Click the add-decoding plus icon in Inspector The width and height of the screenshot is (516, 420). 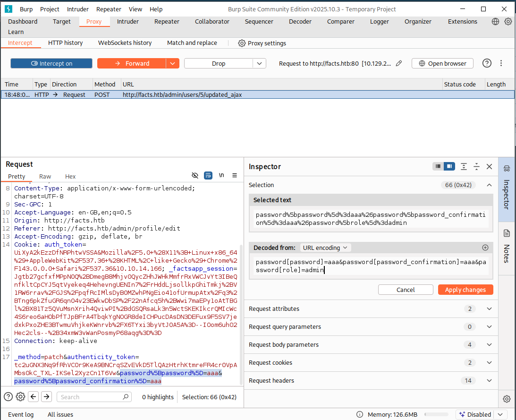click(x=485, y=248)
